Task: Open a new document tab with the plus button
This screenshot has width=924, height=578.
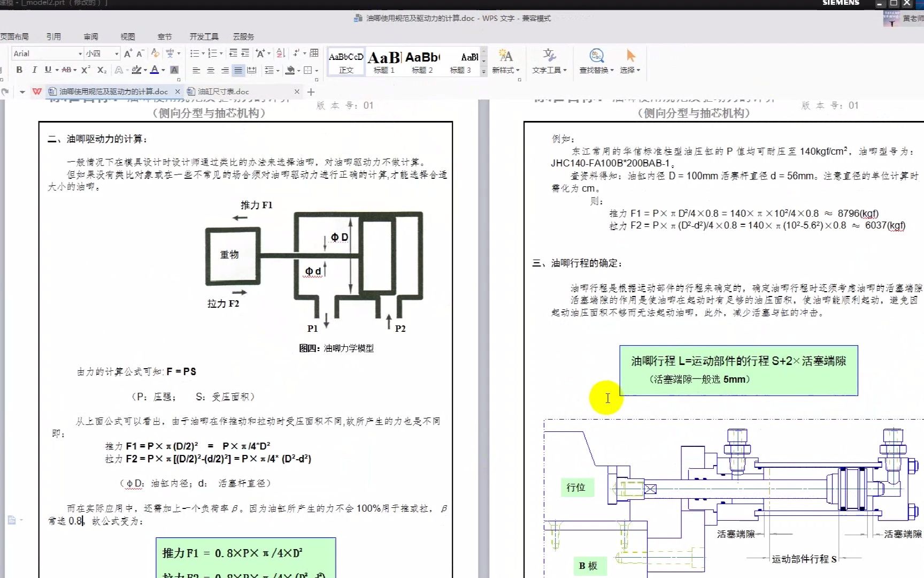Action: point(311,92)
